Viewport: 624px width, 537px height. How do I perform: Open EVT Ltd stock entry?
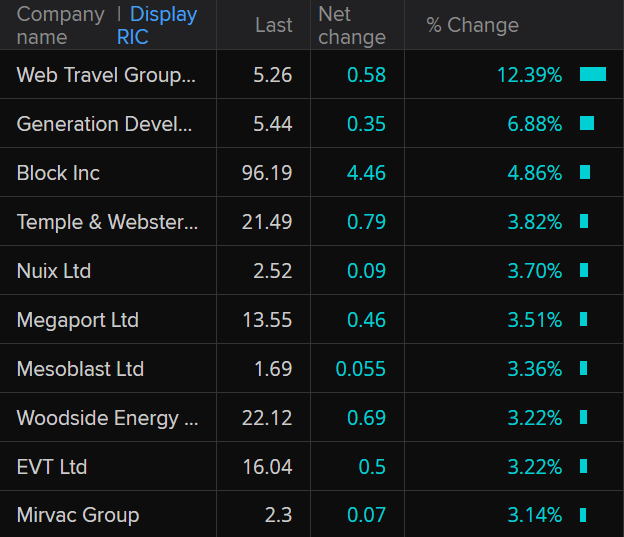[52, 467]
